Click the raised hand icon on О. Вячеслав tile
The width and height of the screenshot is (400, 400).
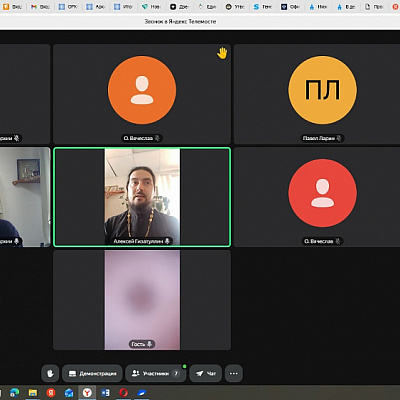(222, 53)
